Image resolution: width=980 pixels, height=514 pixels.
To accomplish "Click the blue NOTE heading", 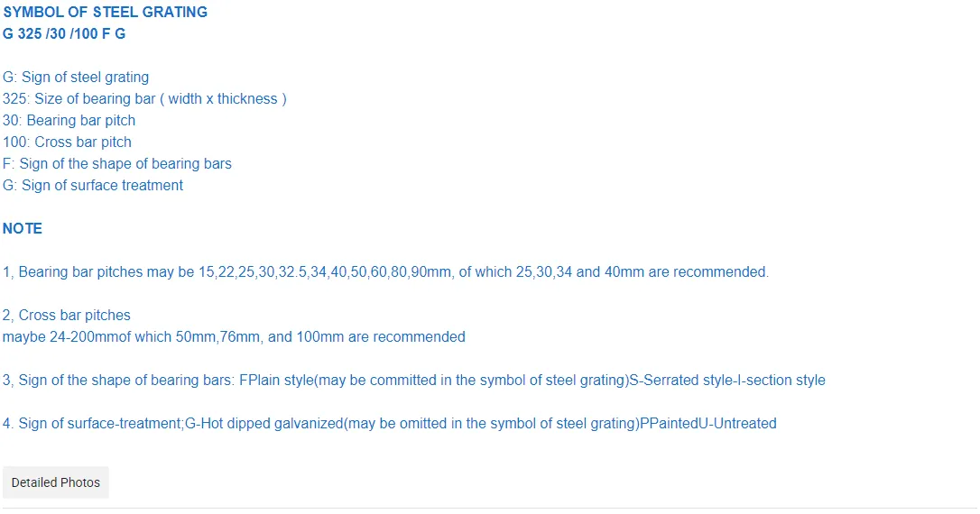I will pyautogui.click(x=23, y=229).
